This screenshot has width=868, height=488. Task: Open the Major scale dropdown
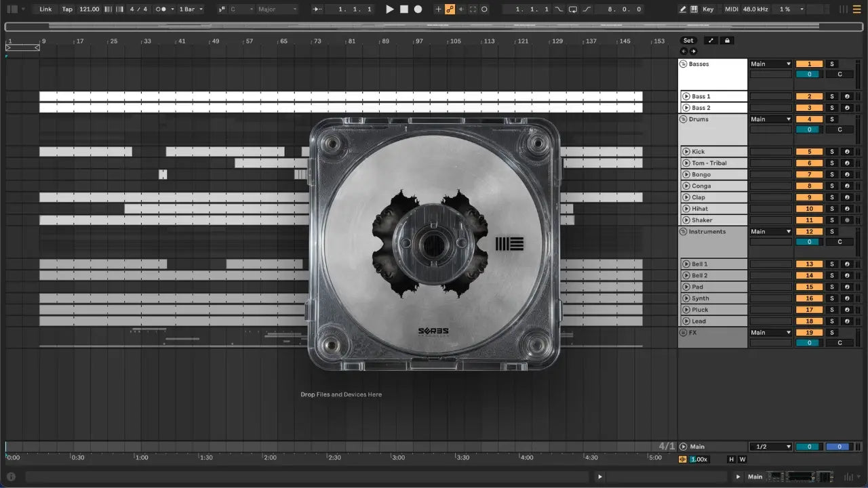coord(277,9)
